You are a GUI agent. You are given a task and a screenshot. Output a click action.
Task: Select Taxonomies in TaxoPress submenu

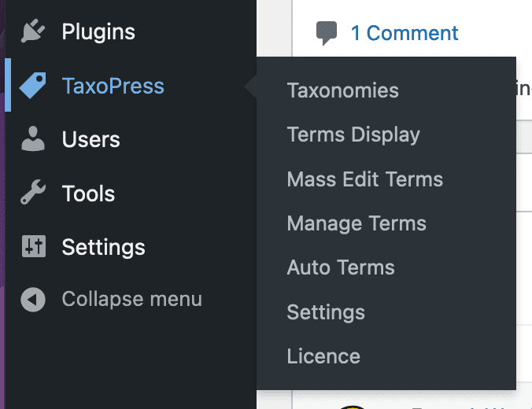click(x=342, y=90)
